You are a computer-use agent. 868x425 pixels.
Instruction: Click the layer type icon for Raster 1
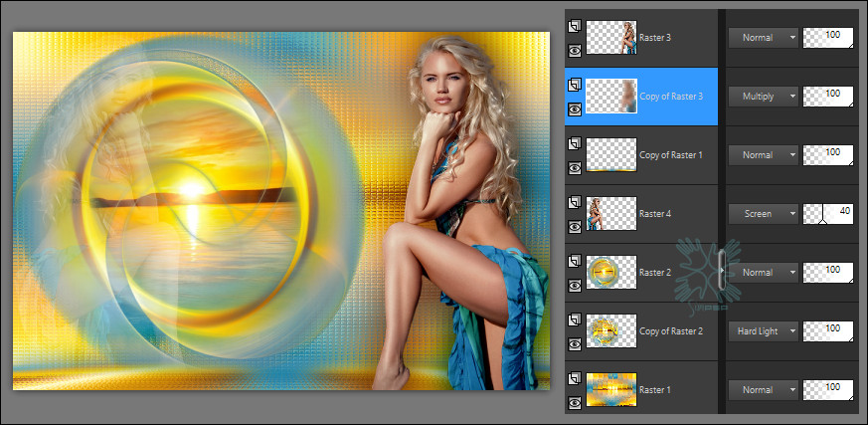574,379
